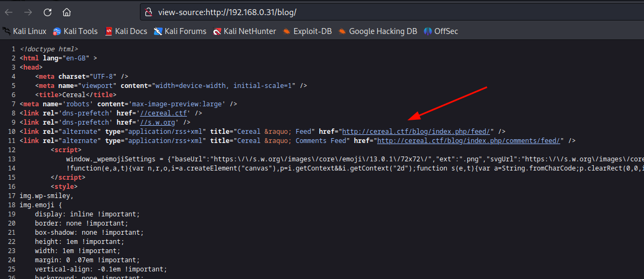Click the img.wp-smiley selector on line 17

[46, 195]
